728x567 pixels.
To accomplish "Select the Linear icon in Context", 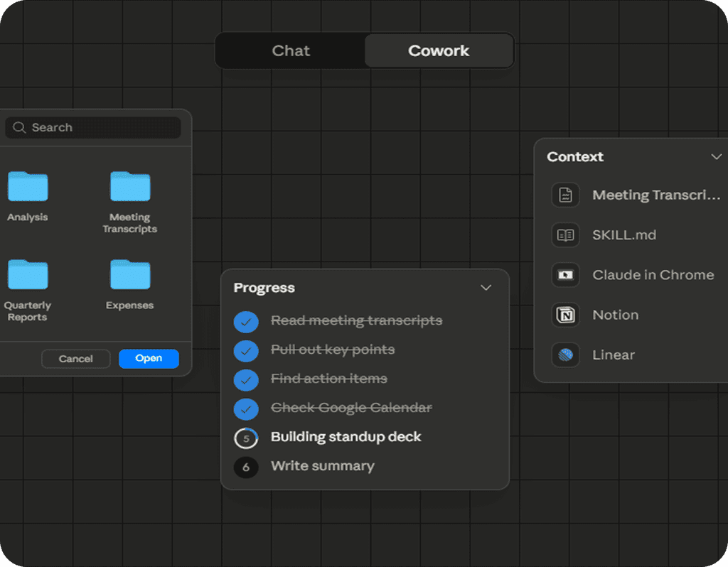I will [565, 355].
